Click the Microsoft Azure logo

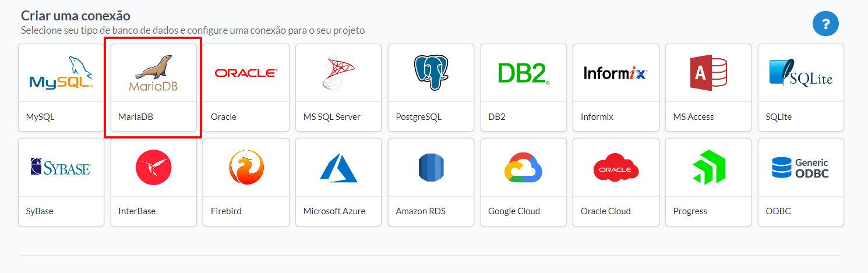(x=338, y=168)
